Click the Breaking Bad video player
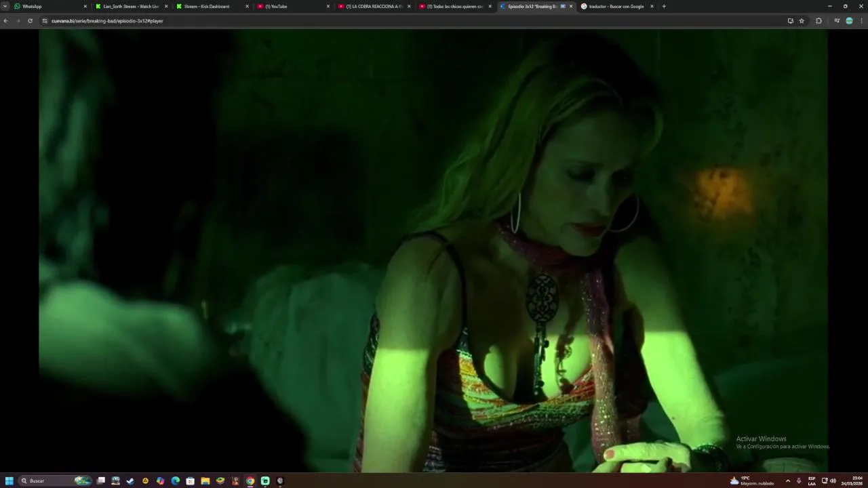 coord(433,250)
